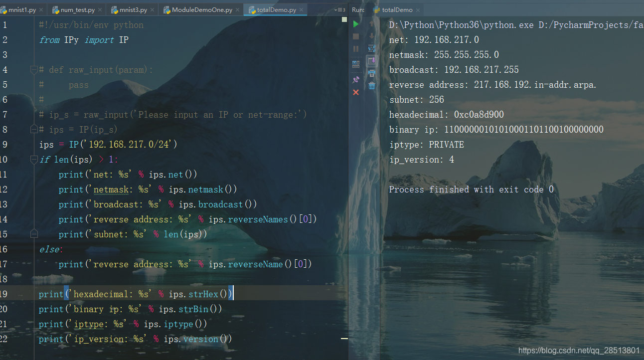Click the green marker in editor scrollbar

tap(344, 19)
